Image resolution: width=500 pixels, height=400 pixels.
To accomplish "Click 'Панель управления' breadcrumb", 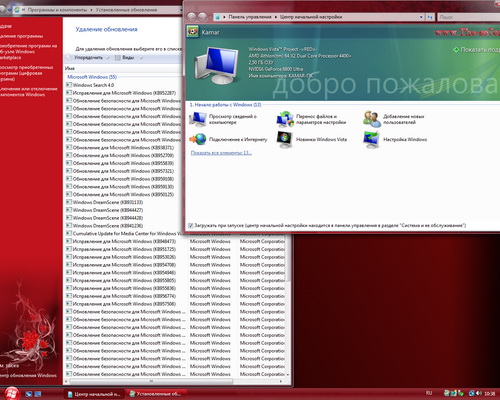I will (250, 17).
